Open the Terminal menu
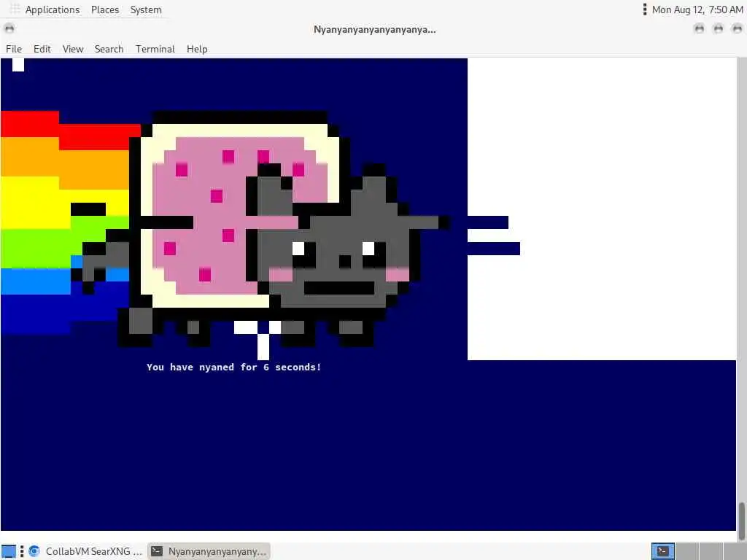This screenshot has height=560, width=747. tap(155, 49)
